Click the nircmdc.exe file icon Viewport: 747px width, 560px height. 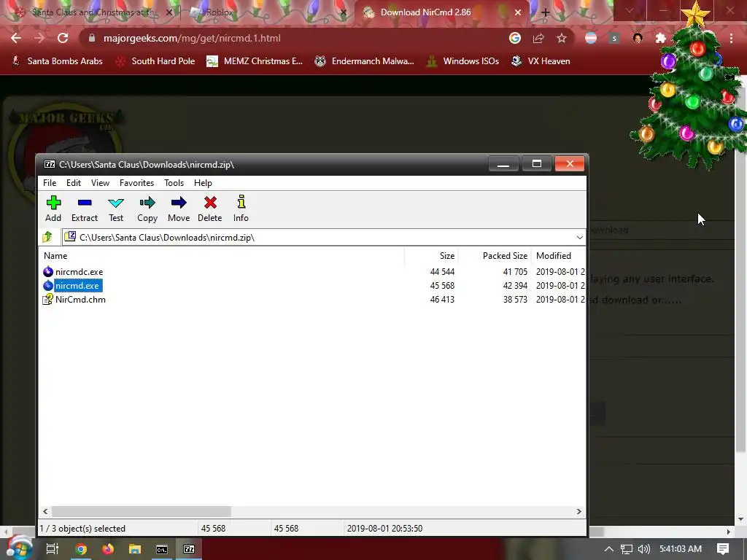click(47, 272)
